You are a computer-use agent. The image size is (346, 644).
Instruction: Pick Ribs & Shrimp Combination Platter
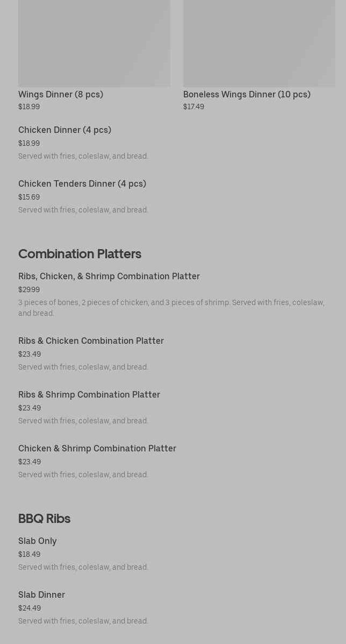[89, 395]
